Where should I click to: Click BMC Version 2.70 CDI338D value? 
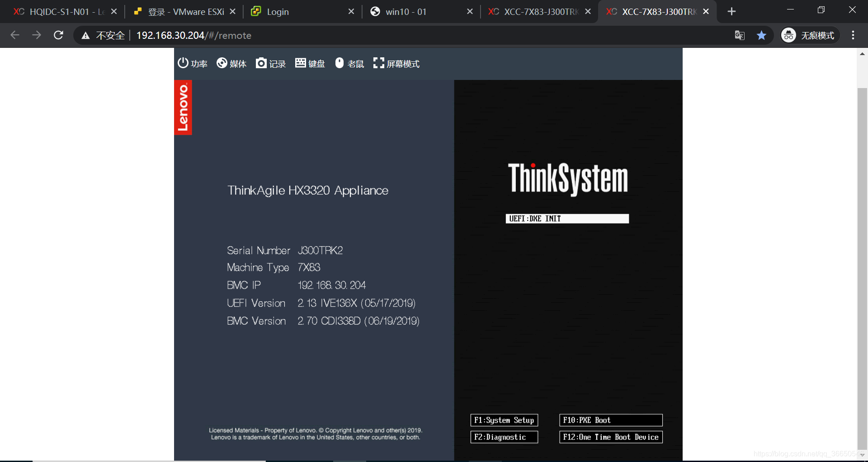359,321
